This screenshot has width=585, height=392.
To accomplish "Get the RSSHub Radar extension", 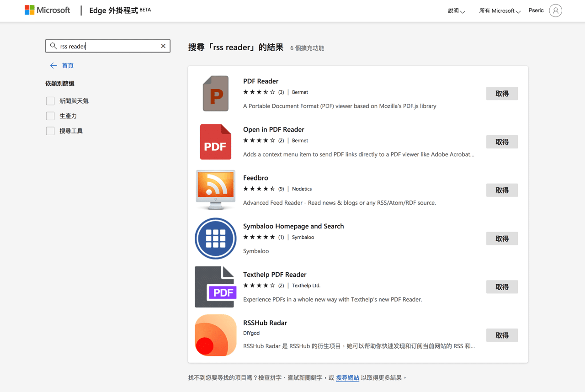I will coord(502,335).
